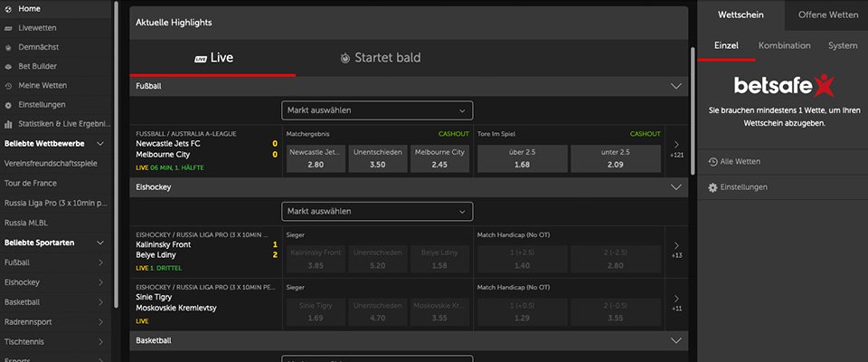Image resolution: width=868 pixels, height=362 pixels.
Task: Collapse the Basketball section
Action: [x=676, y=340]
